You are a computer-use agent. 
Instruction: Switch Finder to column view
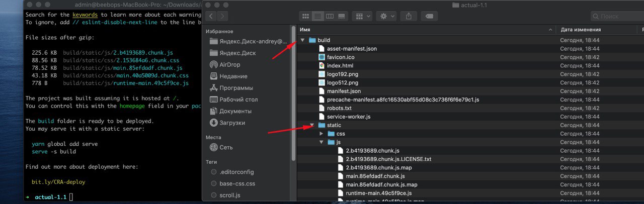[x=330, y=16]
